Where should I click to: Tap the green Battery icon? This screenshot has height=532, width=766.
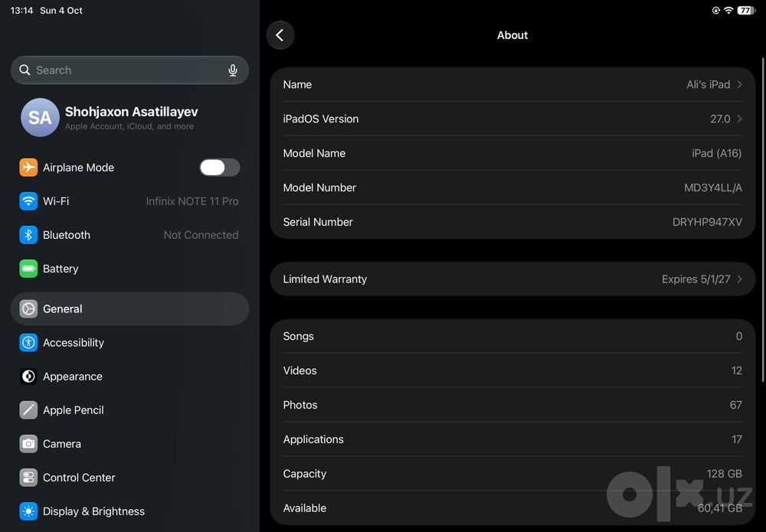[x=28, y=269]
